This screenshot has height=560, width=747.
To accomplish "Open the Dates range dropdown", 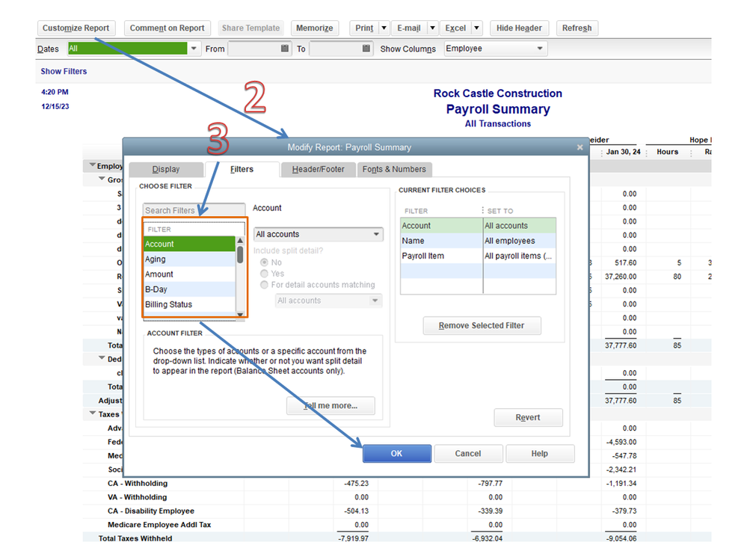I will tap(194, 49).
